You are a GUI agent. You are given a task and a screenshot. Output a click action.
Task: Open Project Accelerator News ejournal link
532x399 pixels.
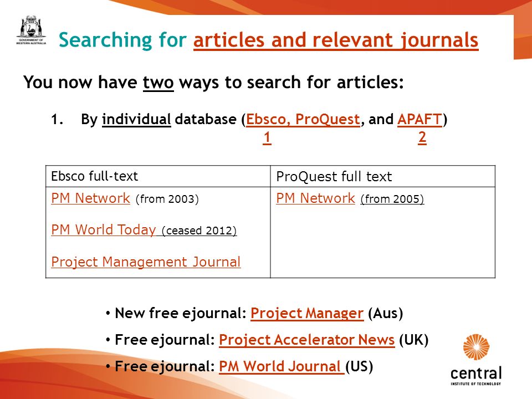point(306,340)
